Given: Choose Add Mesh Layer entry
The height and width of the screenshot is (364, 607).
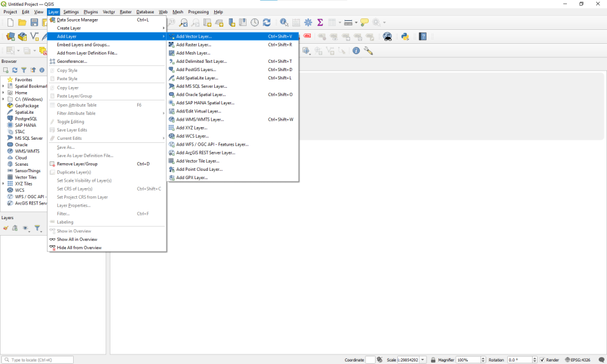Looking at the screenshot, I should [233, 53].
